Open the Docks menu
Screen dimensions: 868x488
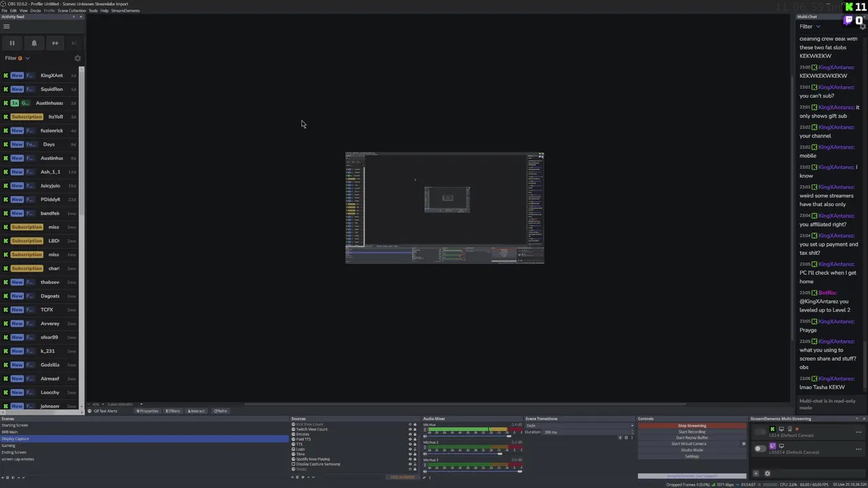[35, 11]
